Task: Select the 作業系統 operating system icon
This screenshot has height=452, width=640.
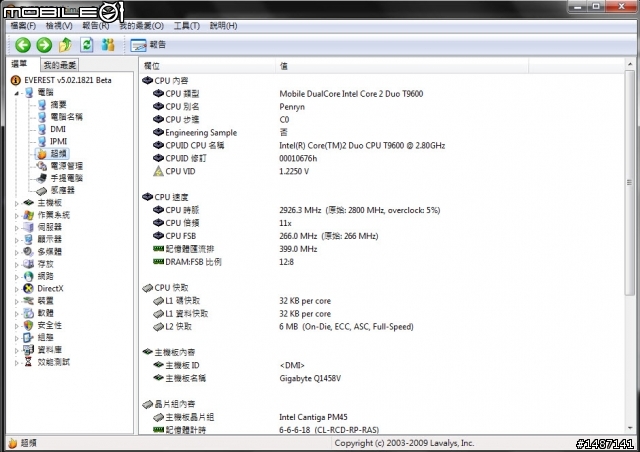Action: (x=29, y=215)
